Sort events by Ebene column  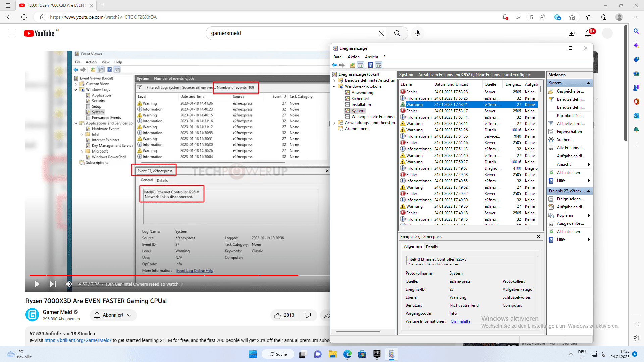click(415, 84)
